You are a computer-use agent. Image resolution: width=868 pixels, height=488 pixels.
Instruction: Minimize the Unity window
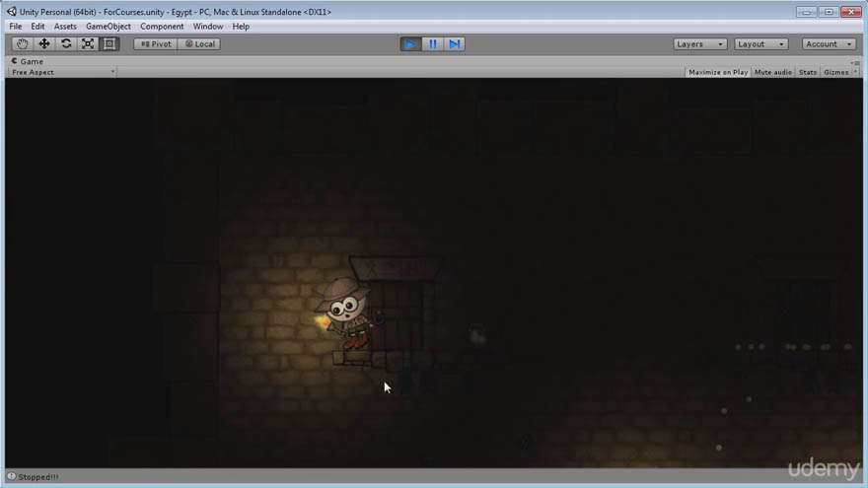pos(806,12)
